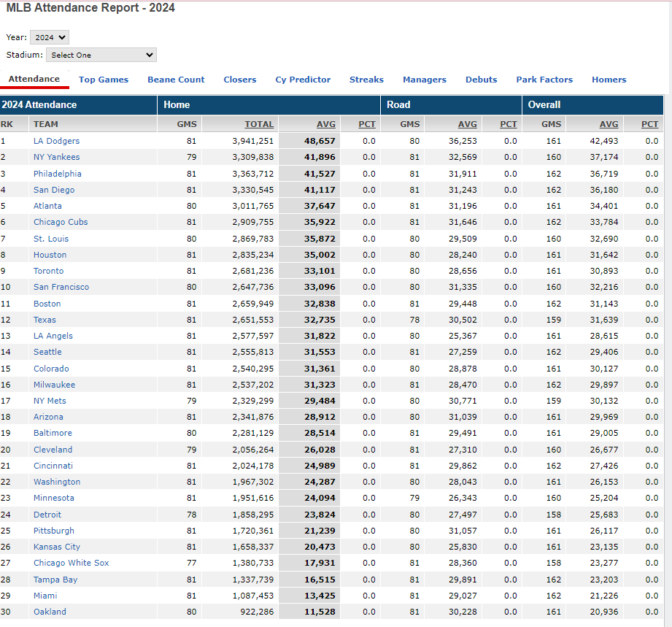Open the NY Yankees team link
This screenshot has width=672, height=627.
click(x=57, y=157)
